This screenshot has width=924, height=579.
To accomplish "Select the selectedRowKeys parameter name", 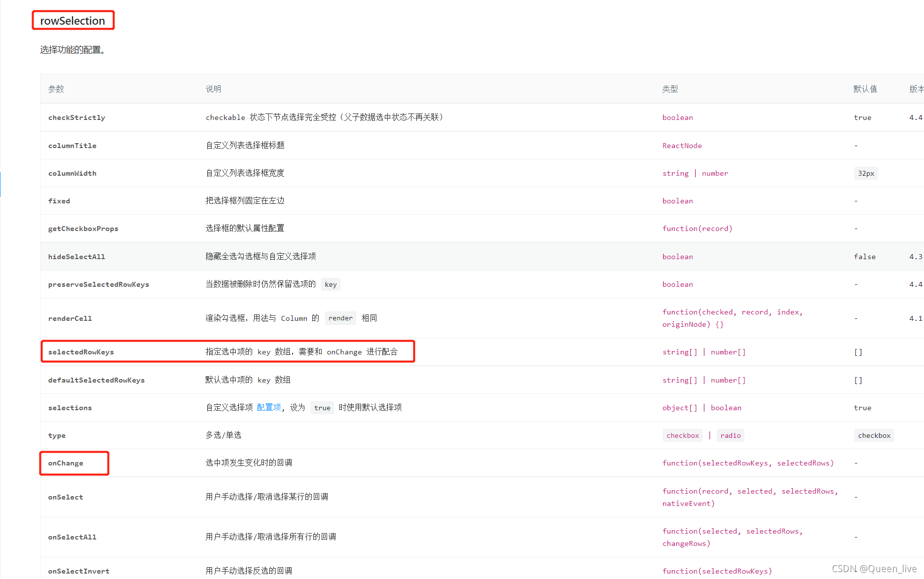I will tap(80, 351).
